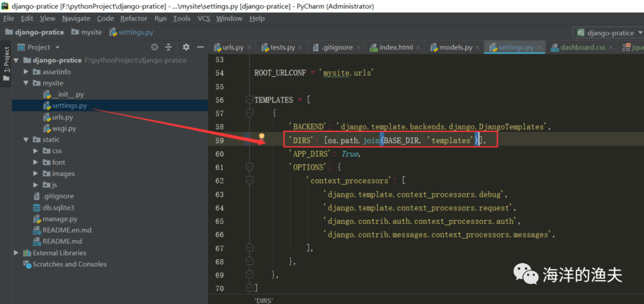Expand External Libraries node
This screenshot has width=644, height=304.
[x=17, y=253]
